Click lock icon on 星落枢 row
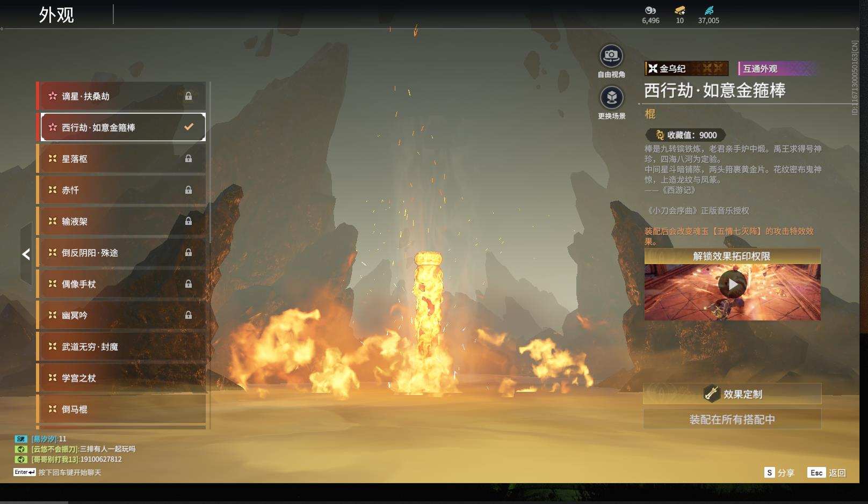Image resolution: width=868 pixels, height=504 pixels. 189,159
